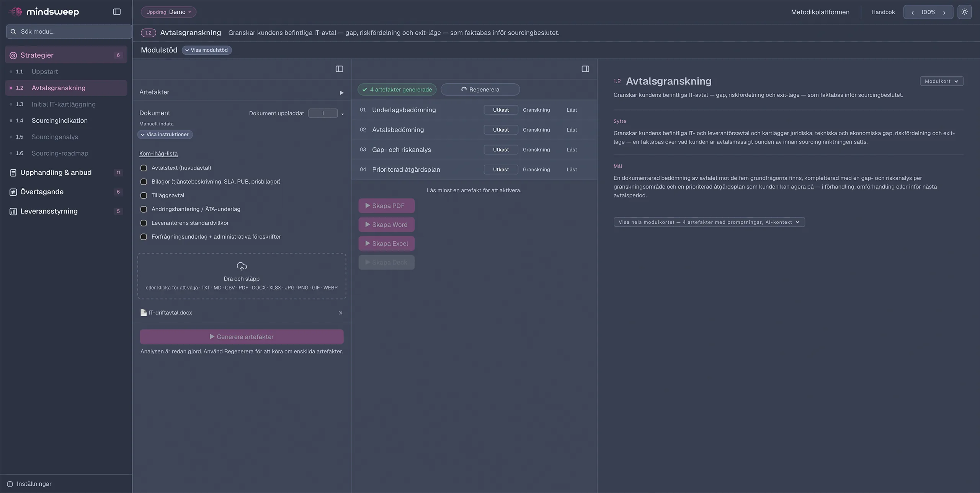Expand Visa hela modulkortet
The width and height of the screenshot is (980, 493).
pyautogui.click(x=709, y=222)
